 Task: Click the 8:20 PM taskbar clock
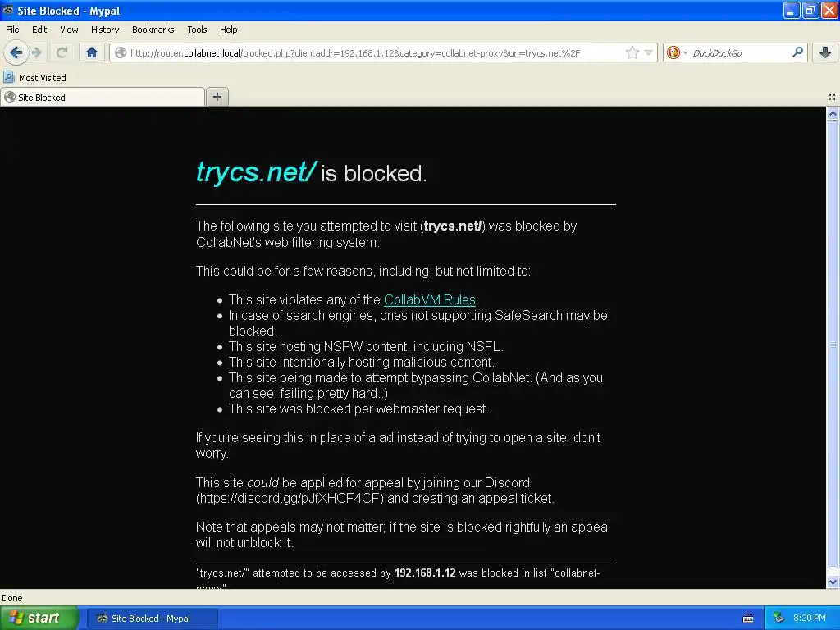810,618
